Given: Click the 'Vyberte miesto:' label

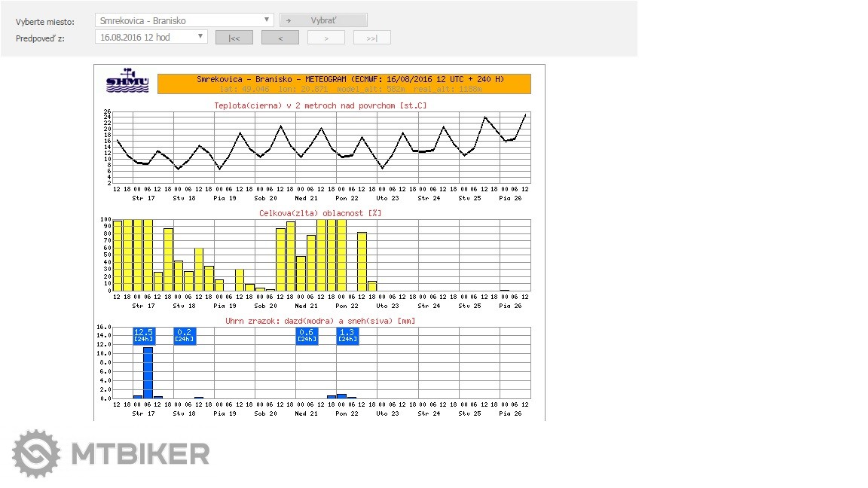Looking at the screenshot, I should (44, 21).
